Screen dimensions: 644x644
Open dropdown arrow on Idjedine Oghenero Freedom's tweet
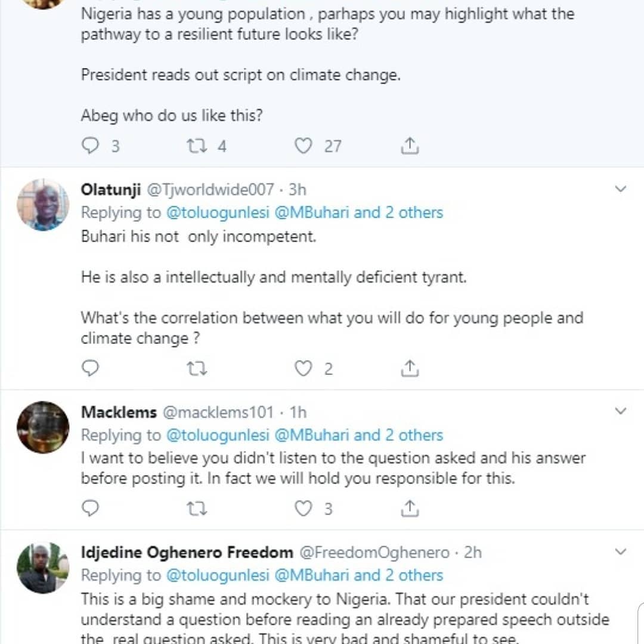click(x=621, y=552)
